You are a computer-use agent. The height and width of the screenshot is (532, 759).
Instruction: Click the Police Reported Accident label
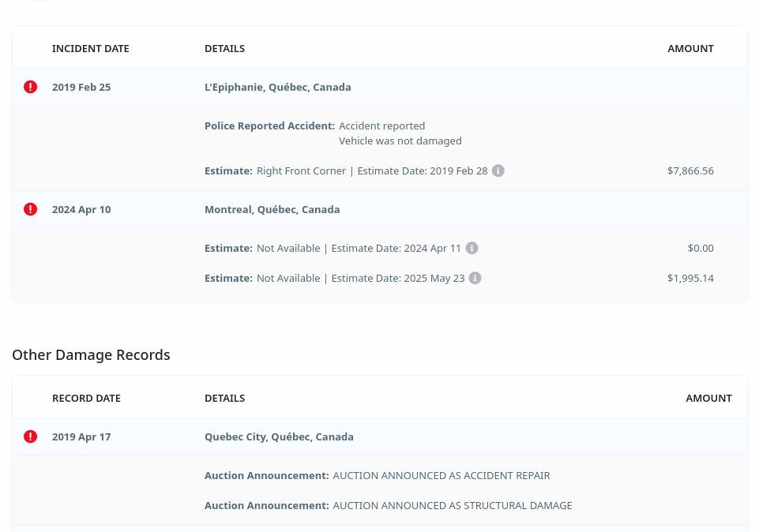pos(269,126)
